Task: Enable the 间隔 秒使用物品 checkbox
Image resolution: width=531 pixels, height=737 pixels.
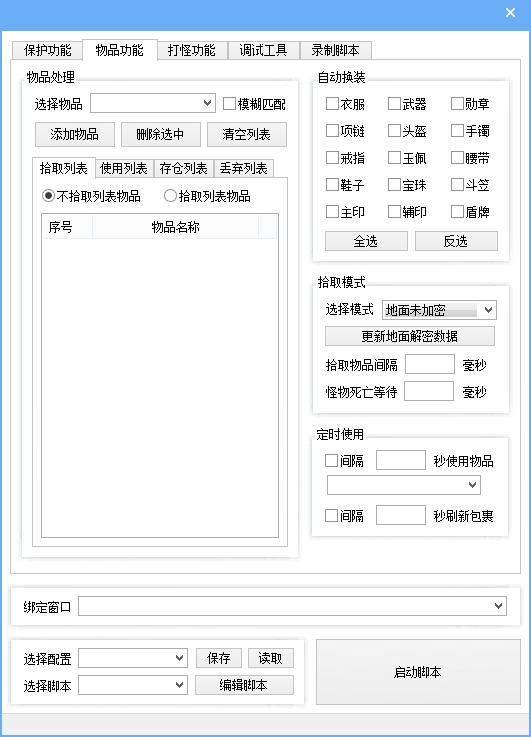Action: tap(331, 461)
